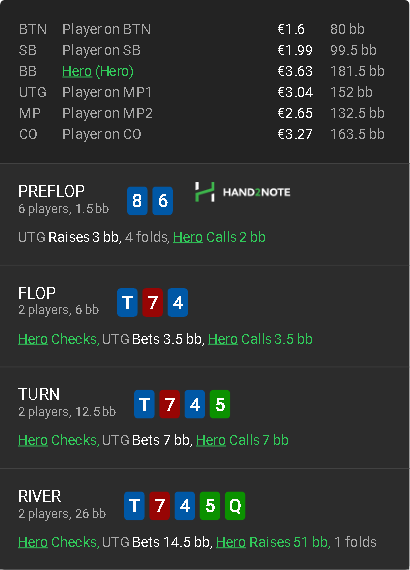Click the PREFLOP section heading

51,191
